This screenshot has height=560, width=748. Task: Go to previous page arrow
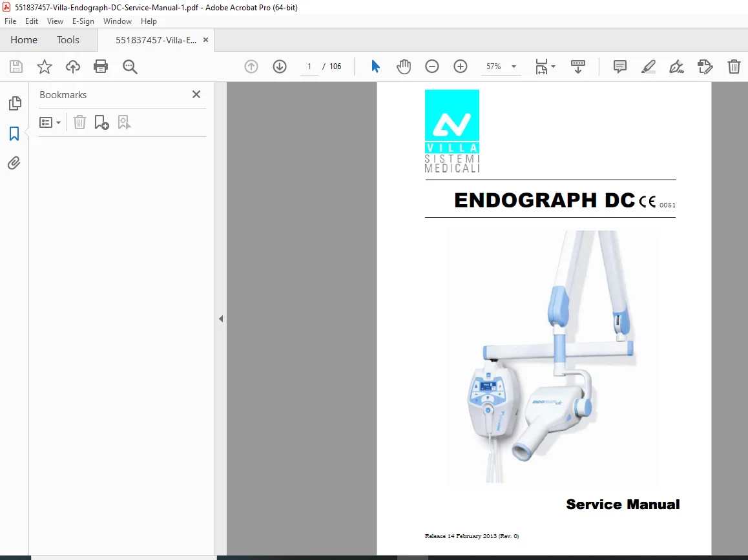(x=251, y=67)
